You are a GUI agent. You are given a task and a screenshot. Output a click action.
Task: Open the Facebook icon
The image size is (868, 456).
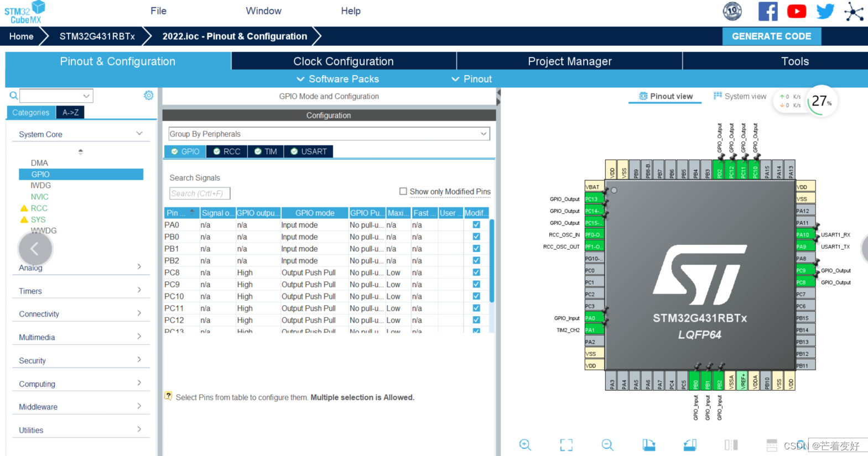click(x=768, y=11)
